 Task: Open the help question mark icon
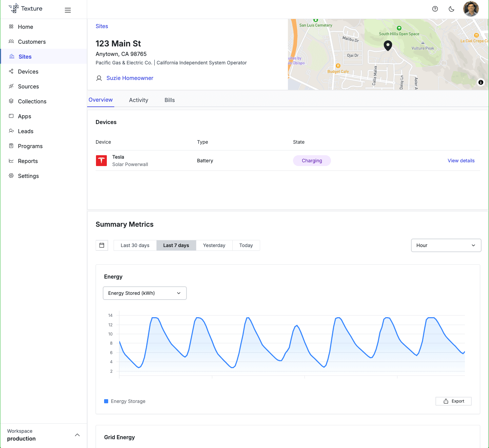click(435, 9)
